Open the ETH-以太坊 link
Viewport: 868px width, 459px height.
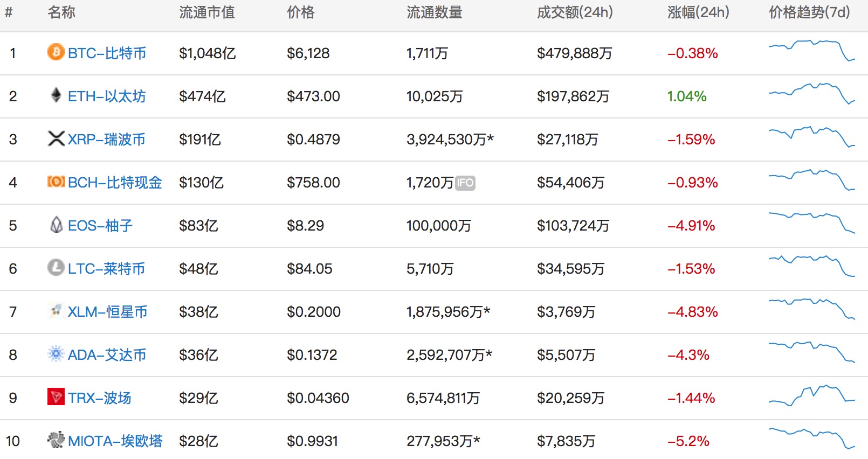click(x=107, y=96)
